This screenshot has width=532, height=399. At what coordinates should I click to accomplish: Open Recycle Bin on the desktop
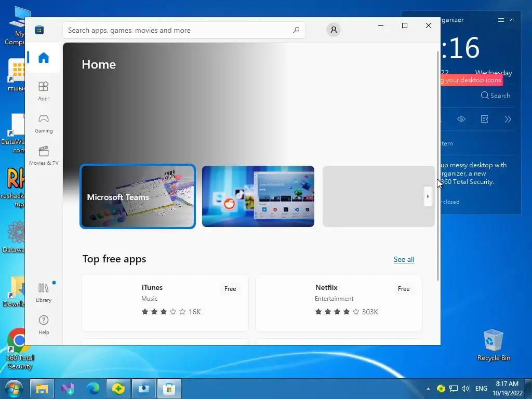pos(494,345)
